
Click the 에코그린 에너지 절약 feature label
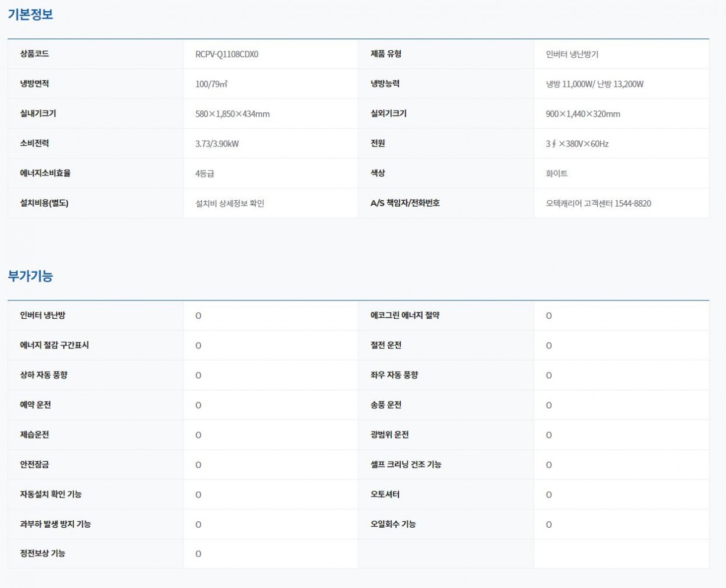coord(405,315)
